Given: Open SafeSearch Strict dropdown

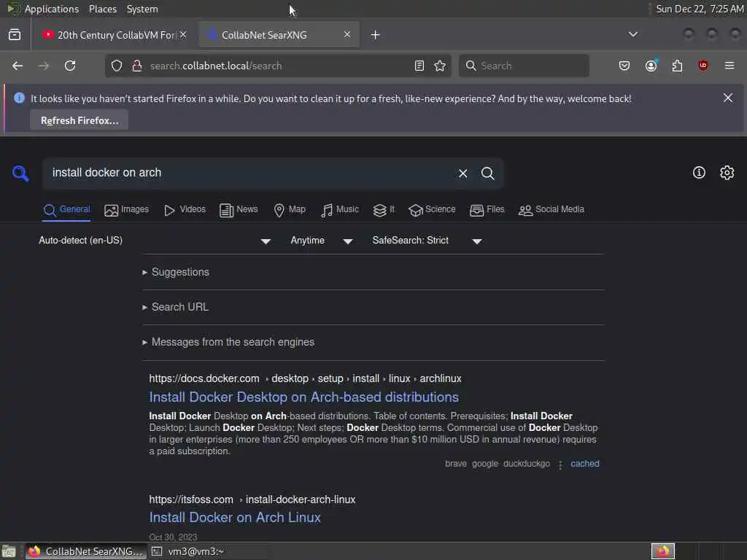Looking at the screenshot, I should point(427,241).
